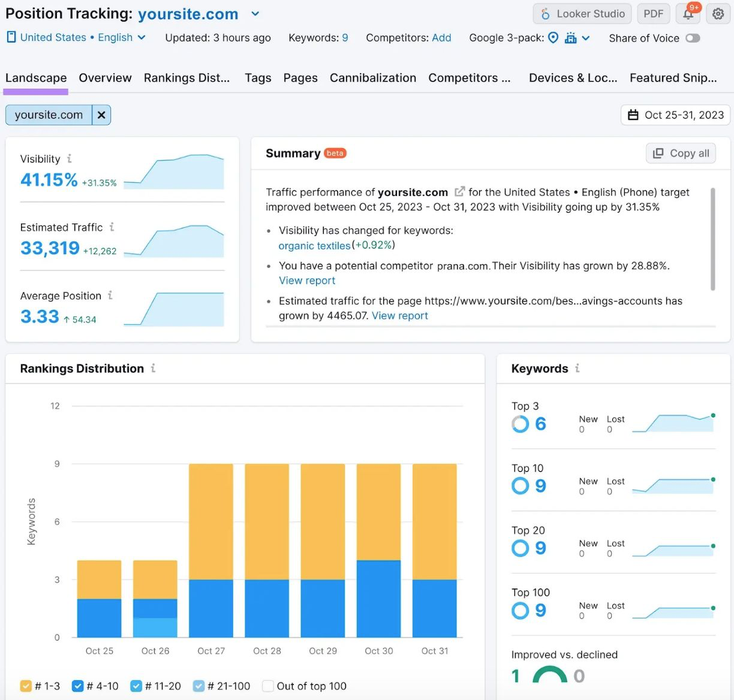
Task: Click the mobile device icon beside Google 3-pack
Action: [570, 38]
